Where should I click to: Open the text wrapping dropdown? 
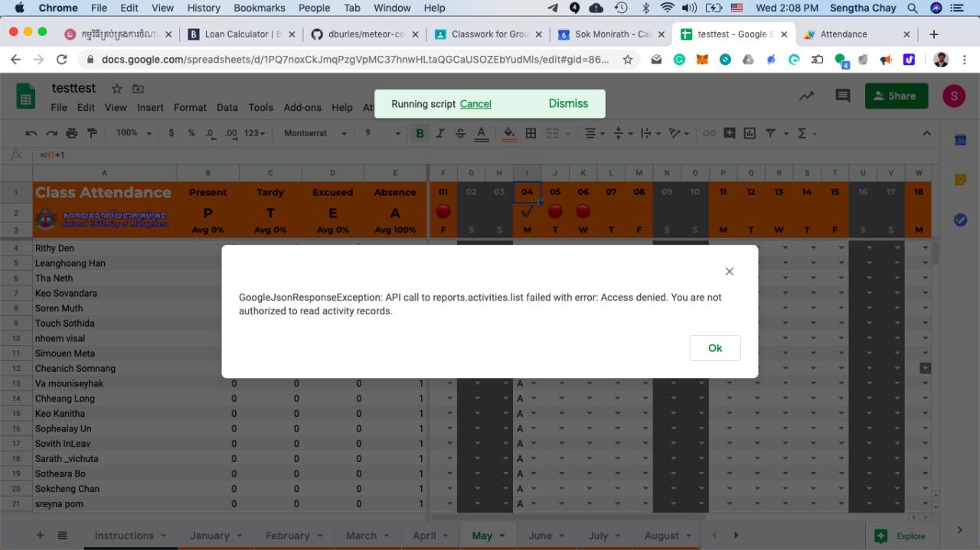[x=650, y=133]
